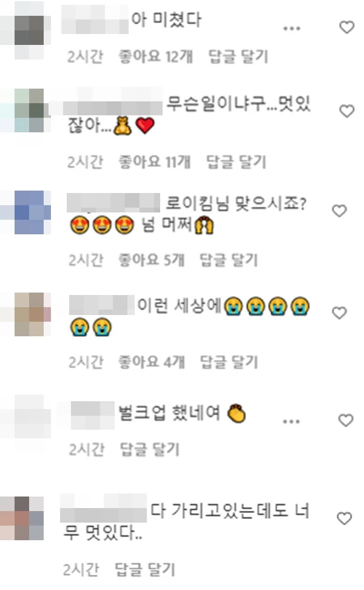Open more options for '벌크업 했네여' comment

(x=291, y=421)
